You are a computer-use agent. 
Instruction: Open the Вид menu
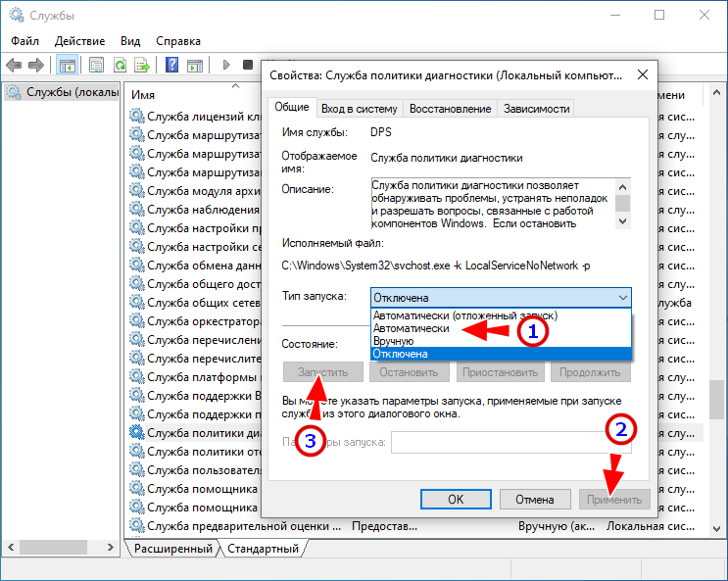(130, 41)
